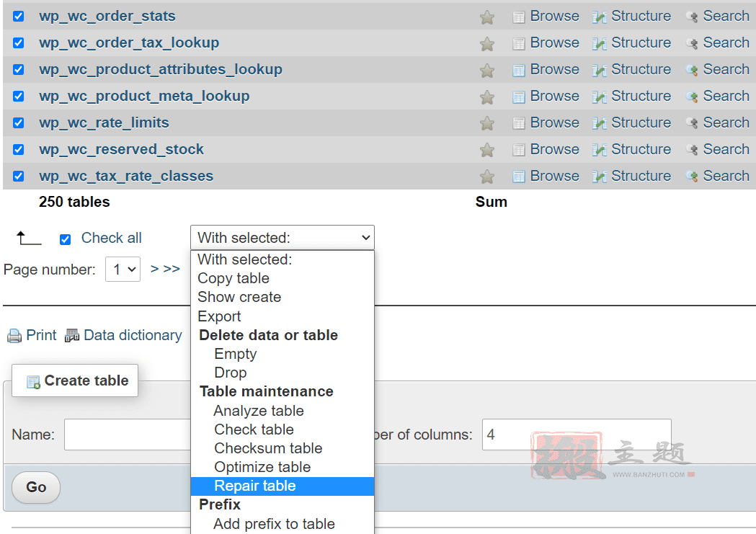
Task: Open wp_wc_tax_rate_classes table name link
Action: point(126,175)
